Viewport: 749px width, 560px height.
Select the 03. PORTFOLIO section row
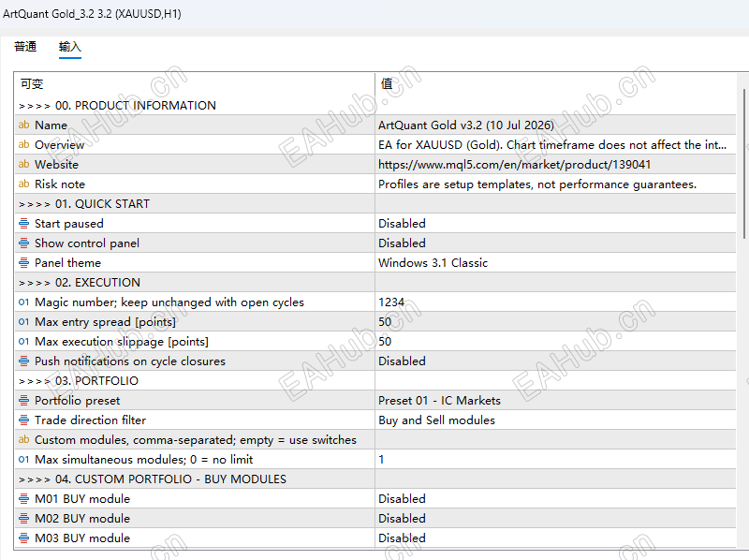click(375, 380)
